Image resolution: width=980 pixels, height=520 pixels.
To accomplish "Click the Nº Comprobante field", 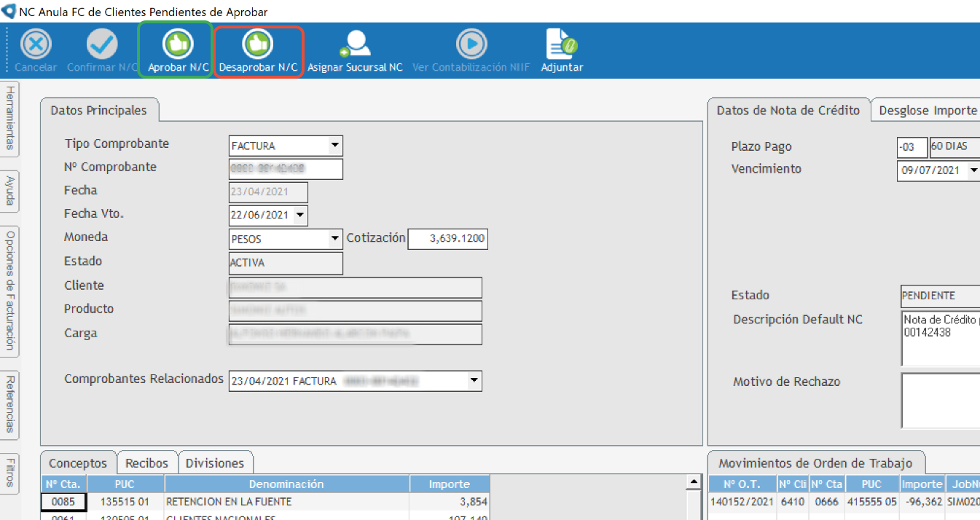I will tap(286, 169).
